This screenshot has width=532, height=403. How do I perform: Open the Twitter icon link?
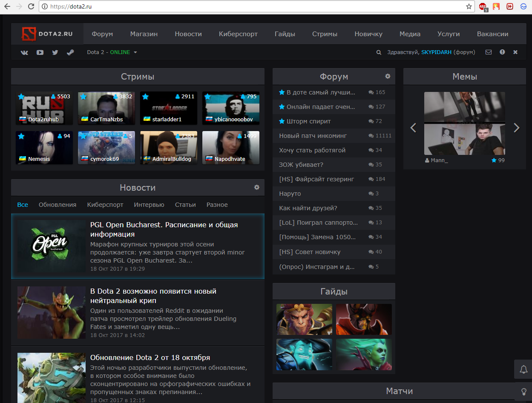(55, 52)
